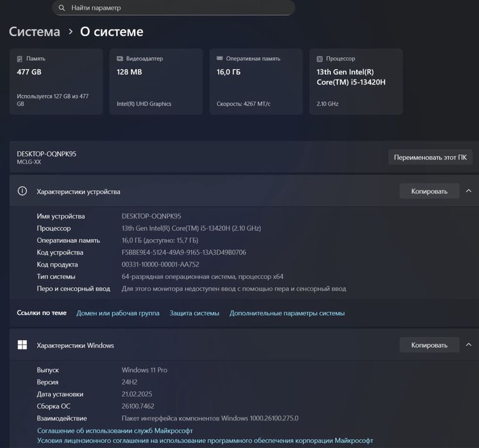Click the 'Выпуск' label
Screen dimensions: 479x448
click(x=47, y=370)
